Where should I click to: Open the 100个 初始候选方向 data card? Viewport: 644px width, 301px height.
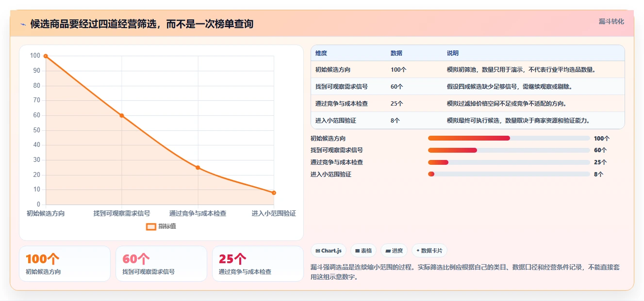tap(65, 264)
